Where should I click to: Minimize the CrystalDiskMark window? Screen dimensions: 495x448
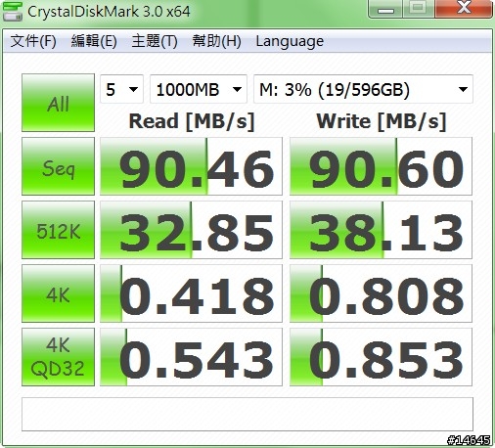point(385,9)
